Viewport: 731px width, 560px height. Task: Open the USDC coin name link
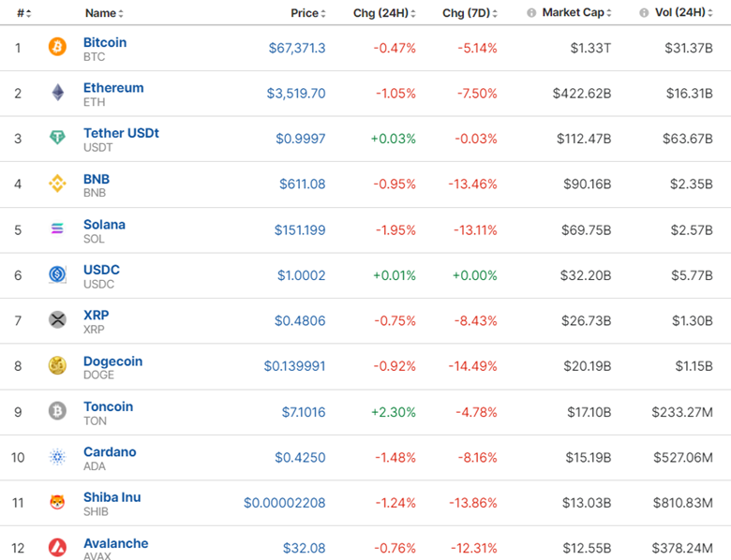point(101,270)
